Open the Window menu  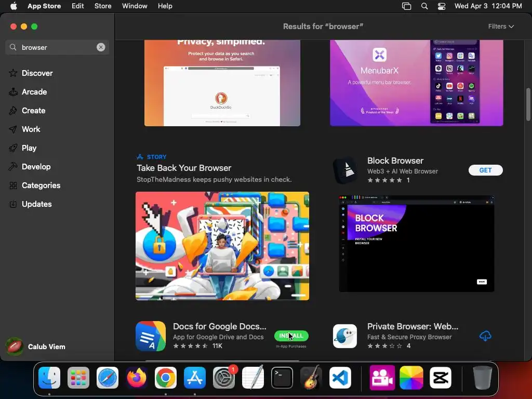click(135, 6)
